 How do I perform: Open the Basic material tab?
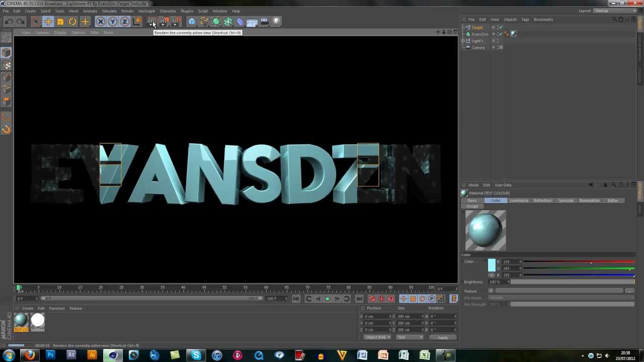[x=472, y=201]
